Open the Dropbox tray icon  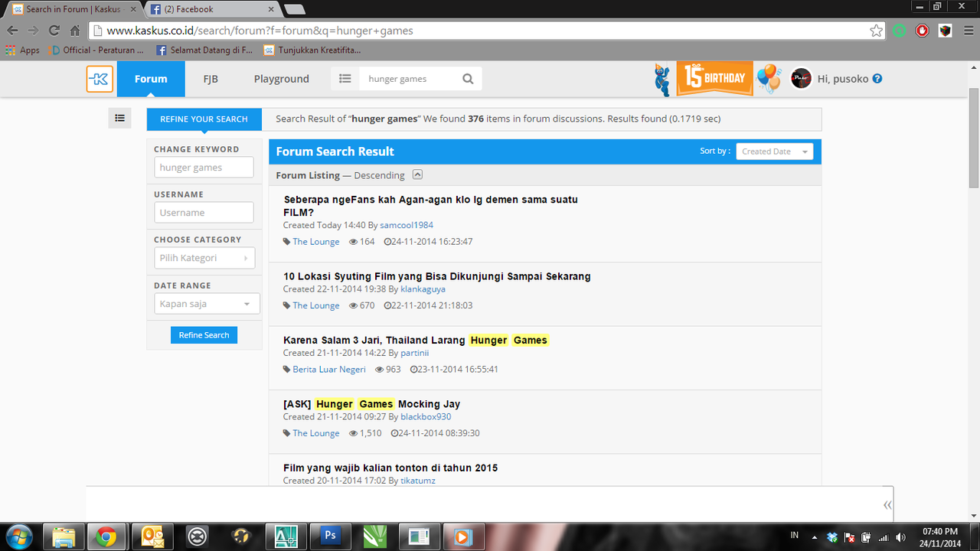click(x=832, y=537)
